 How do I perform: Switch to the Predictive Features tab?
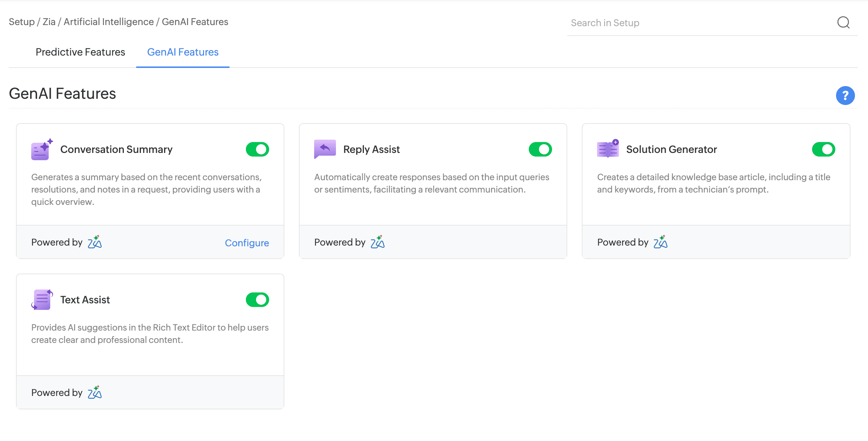80,52
